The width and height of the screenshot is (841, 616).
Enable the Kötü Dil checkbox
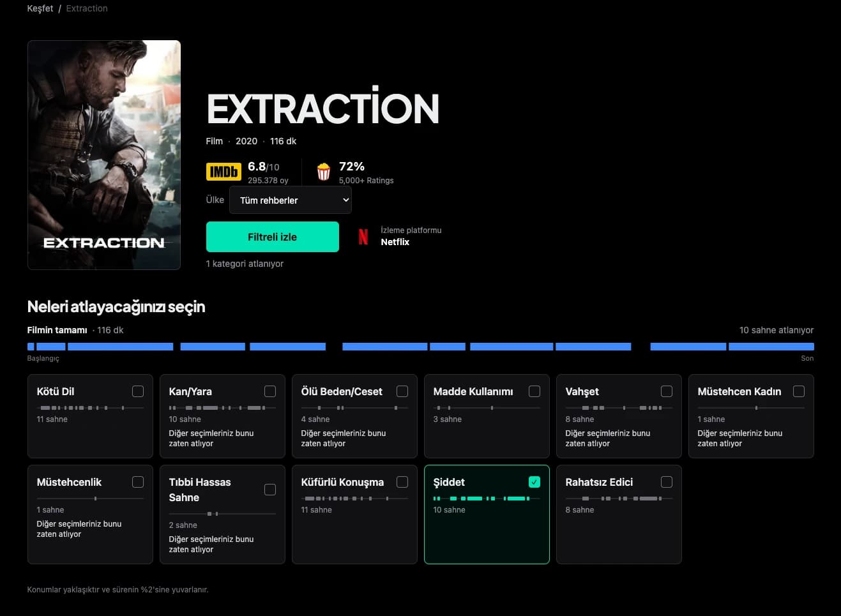pos(138,391)
